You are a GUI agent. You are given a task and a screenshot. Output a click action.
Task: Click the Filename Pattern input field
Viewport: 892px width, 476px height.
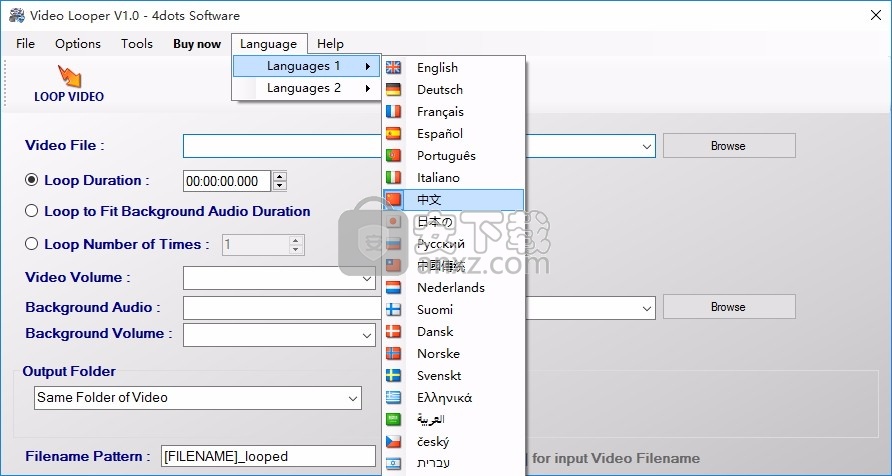click(x=269, y=456)
